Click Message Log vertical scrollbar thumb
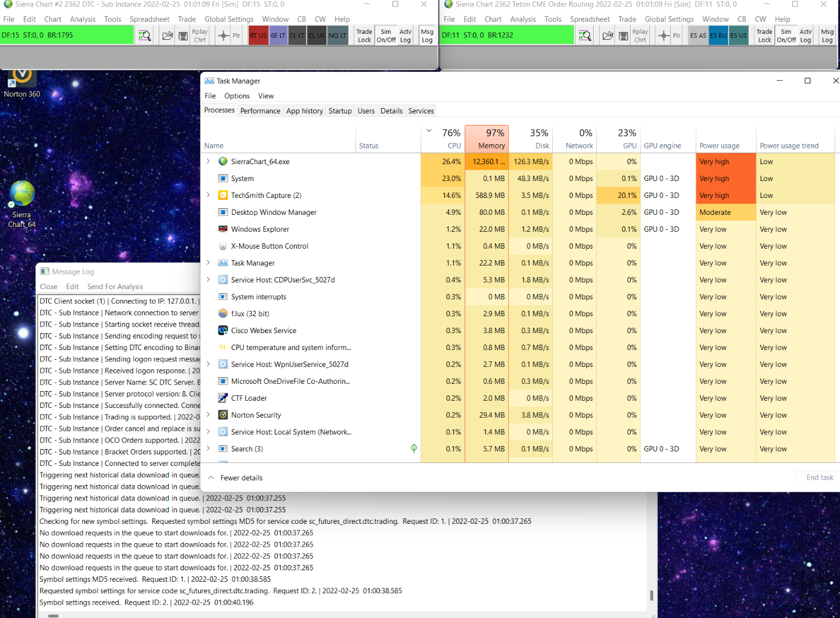The image size is (840, 618). 652,595
